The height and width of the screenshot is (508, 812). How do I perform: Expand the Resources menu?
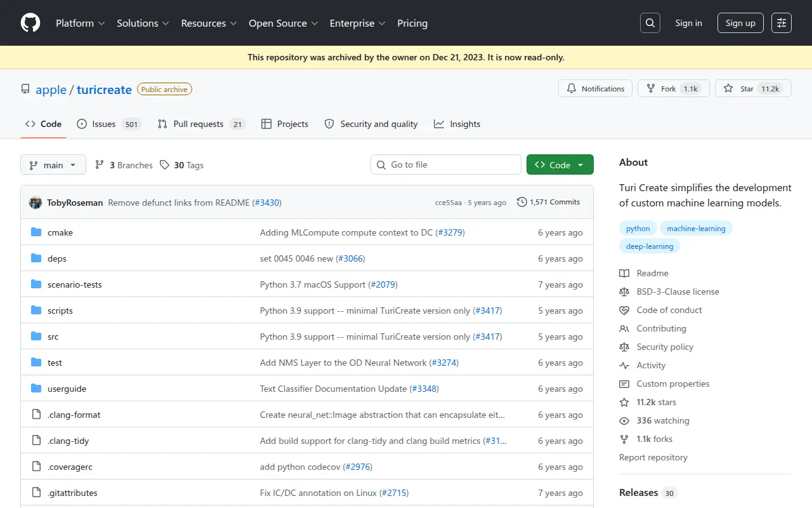[209, 23]
